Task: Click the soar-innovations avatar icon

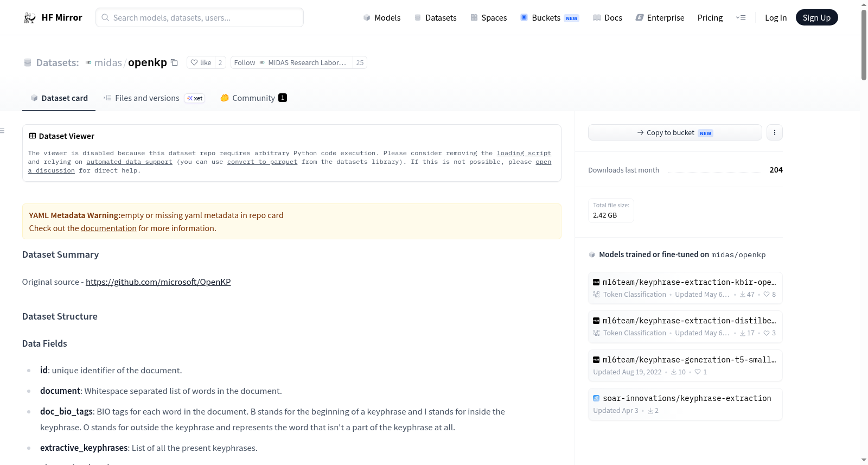Action: 596,398
